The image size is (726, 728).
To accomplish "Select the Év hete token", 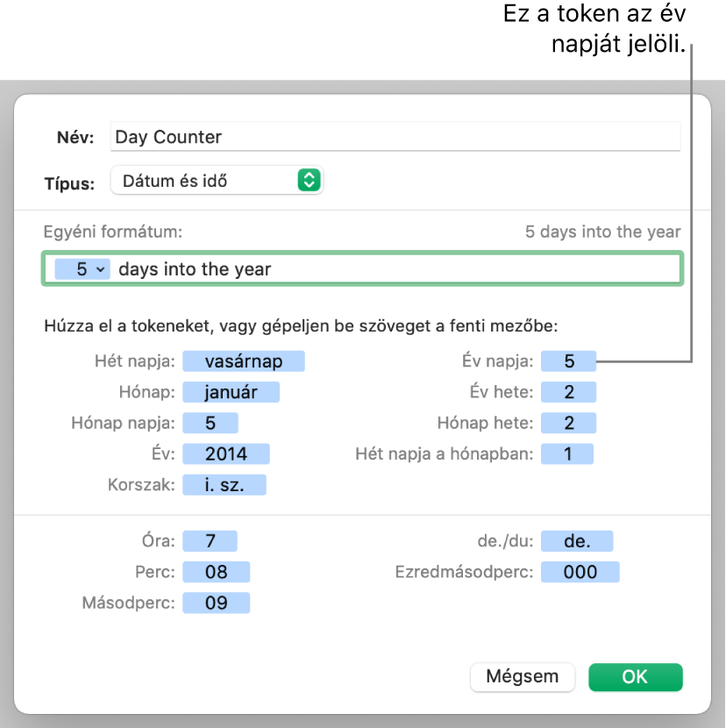I will 569,392.
